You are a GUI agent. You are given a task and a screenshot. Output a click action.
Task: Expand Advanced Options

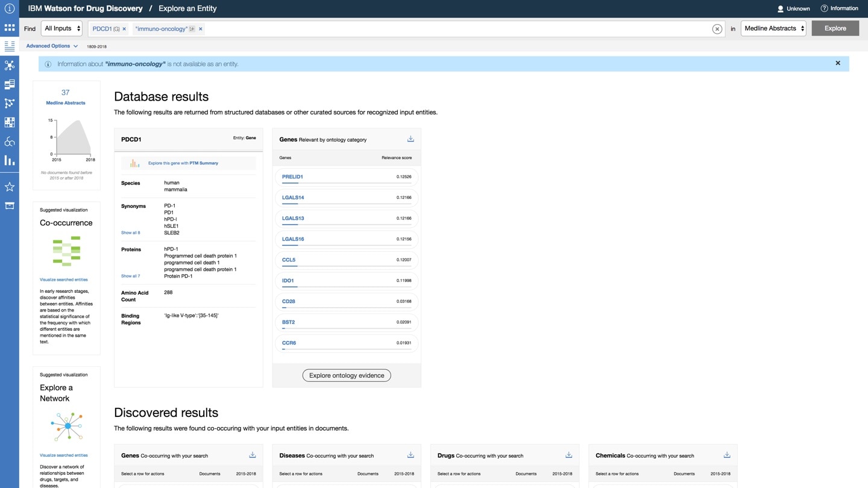pyautogui.click(x=52, y=46)
